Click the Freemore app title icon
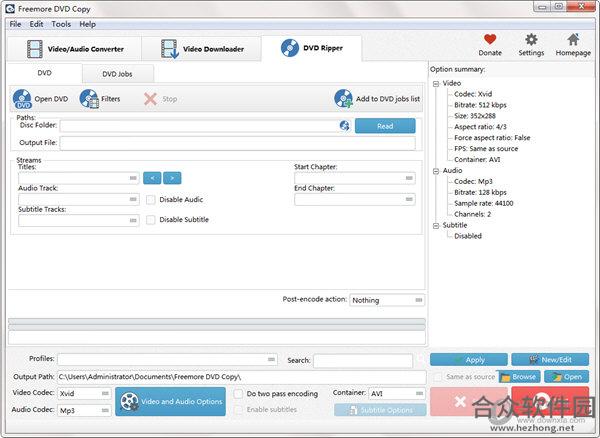600x438 pixels. coord(10,8)
